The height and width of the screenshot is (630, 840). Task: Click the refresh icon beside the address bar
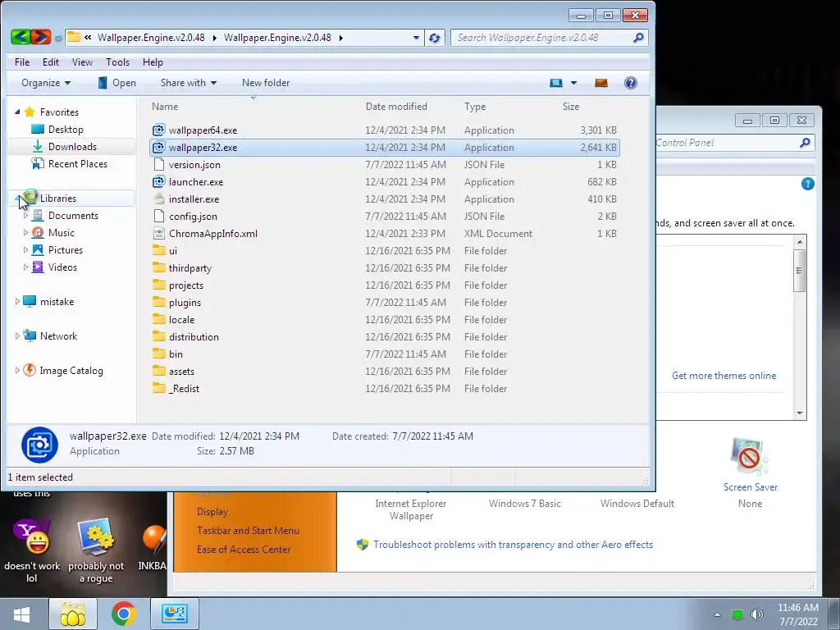[435, 38]
